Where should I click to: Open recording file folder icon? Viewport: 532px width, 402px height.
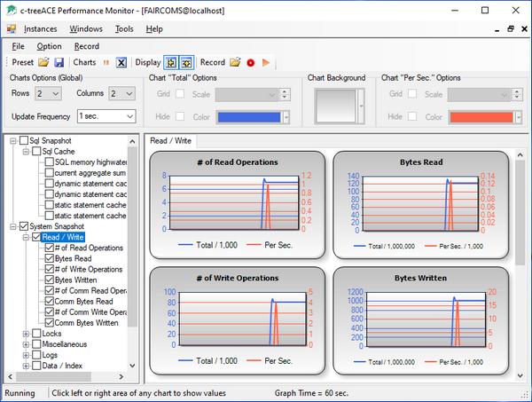235,62
